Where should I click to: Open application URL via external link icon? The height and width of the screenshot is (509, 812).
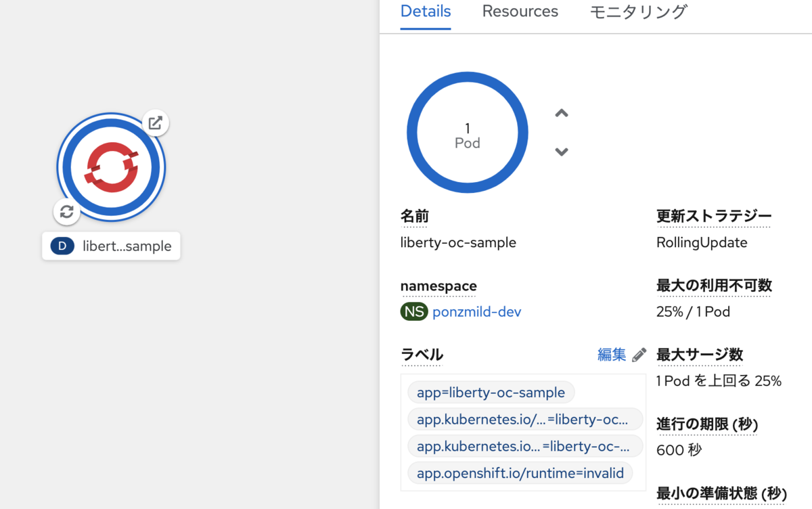[x=156, y=123]
